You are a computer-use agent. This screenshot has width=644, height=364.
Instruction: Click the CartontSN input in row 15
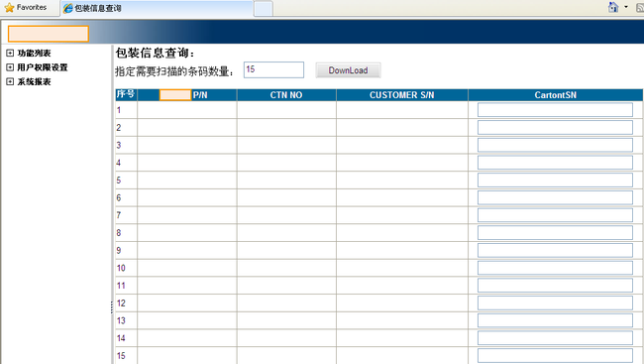(x=555, y=356)
